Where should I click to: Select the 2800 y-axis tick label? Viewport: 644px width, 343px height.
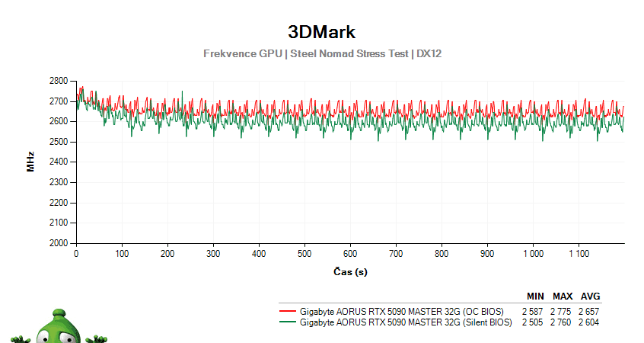(x=59, y=81)
